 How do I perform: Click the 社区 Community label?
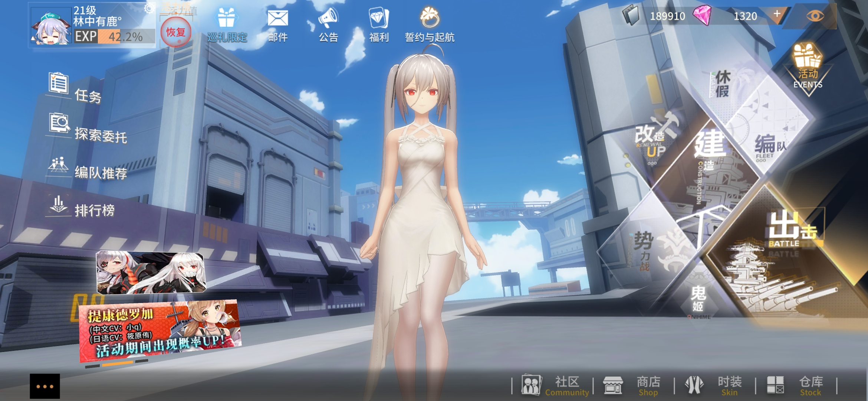(567, 386)
